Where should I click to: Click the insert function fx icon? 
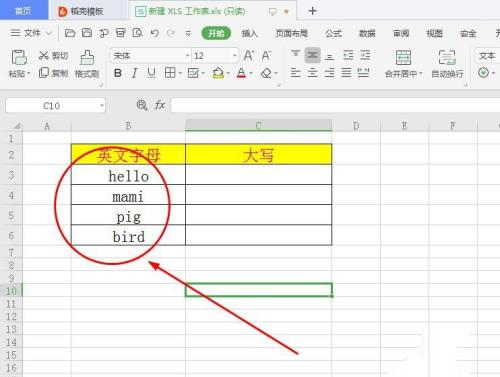click(x=160, y=105)
